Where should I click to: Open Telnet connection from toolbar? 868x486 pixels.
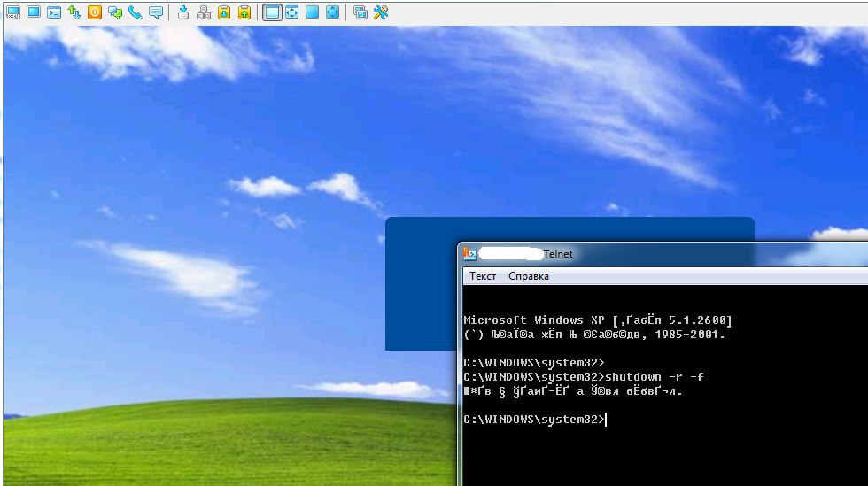54,12
